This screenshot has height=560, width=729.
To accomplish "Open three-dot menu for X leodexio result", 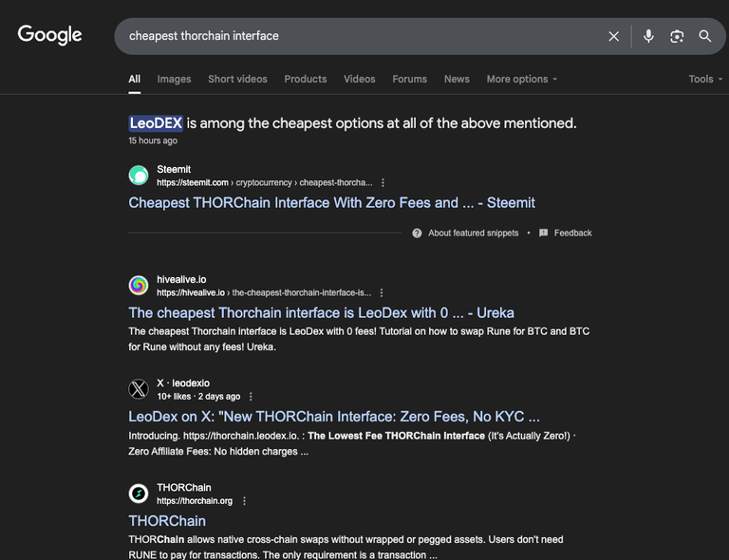I will point(251,397).
